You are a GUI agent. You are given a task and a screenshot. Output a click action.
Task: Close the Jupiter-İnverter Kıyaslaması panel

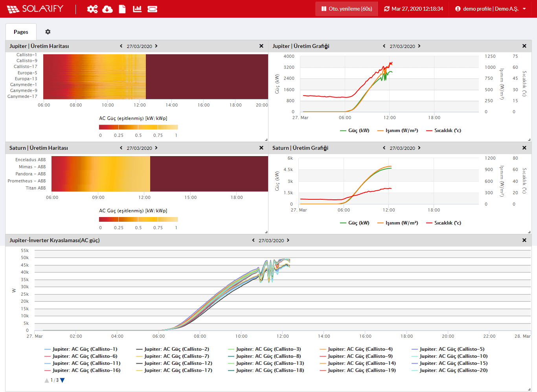coord(524,240)
